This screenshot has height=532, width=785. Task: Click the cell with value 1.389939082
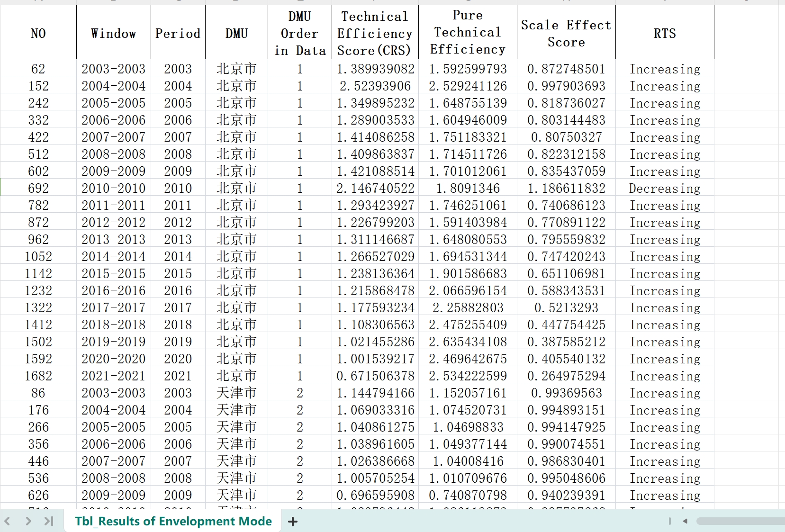(x=375, y=69)
